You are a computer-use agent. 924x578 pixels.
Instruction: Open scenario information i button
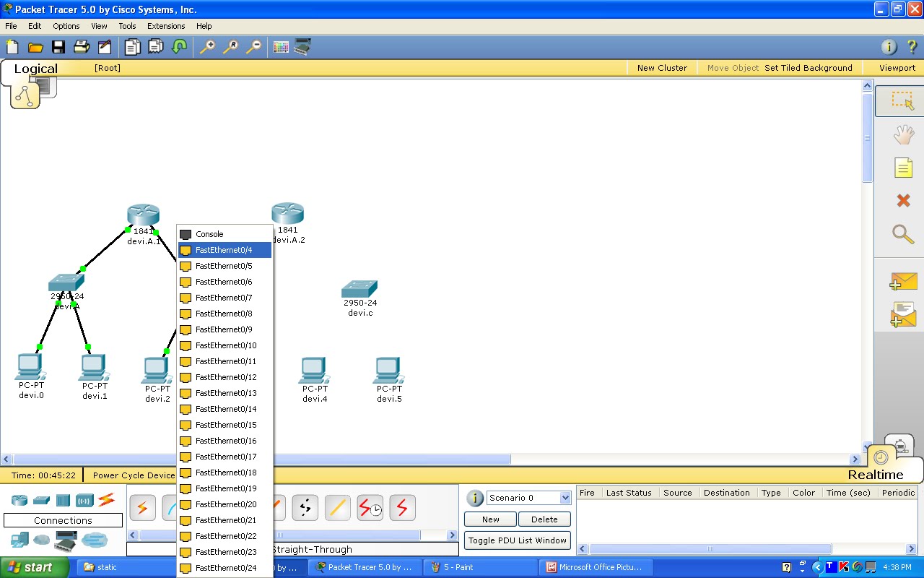pos(475,498)
